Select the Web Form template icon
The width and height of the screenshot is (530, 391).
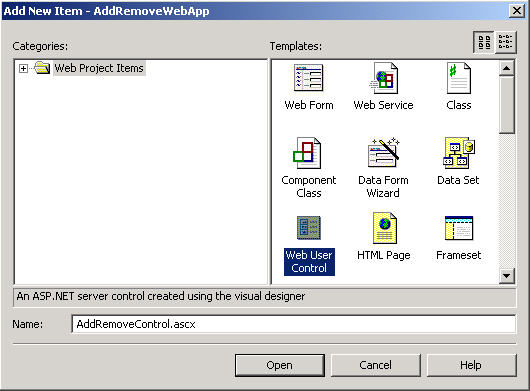(308, 78)
